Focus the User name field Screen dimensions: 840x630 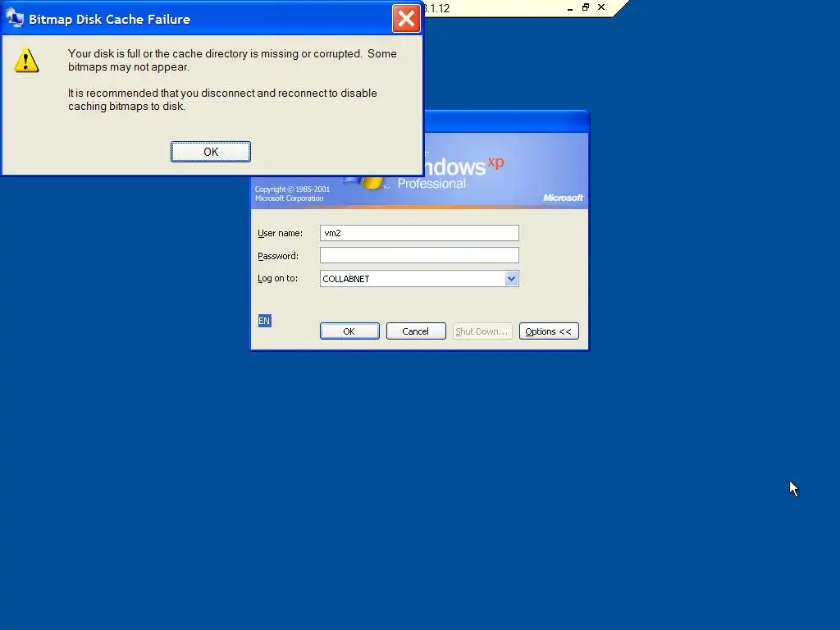(419, 233)
